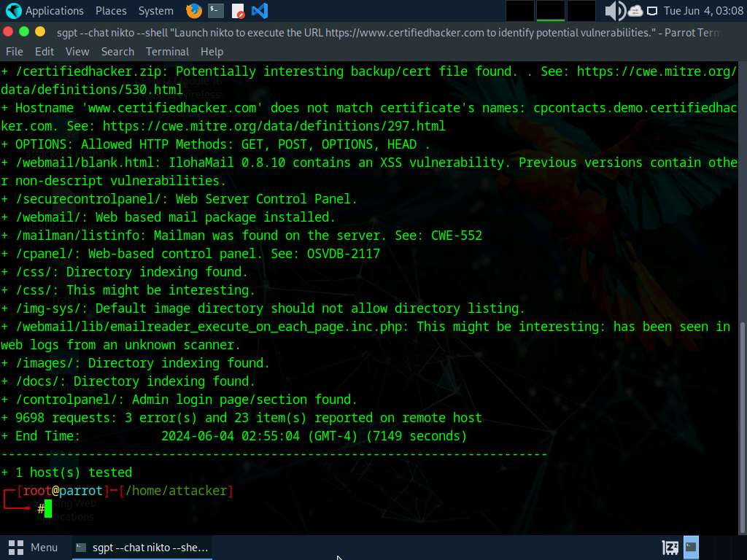Viewport: 747px width, 560px height.
Task: Click the red-badged document icon in the panel
Action: pos(238,11)
